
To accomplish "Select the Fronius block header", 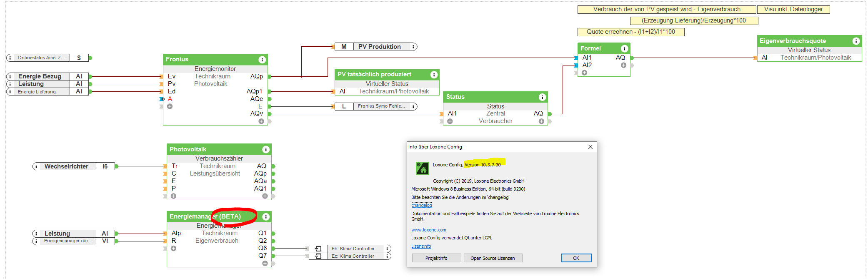I will [215, 60].
